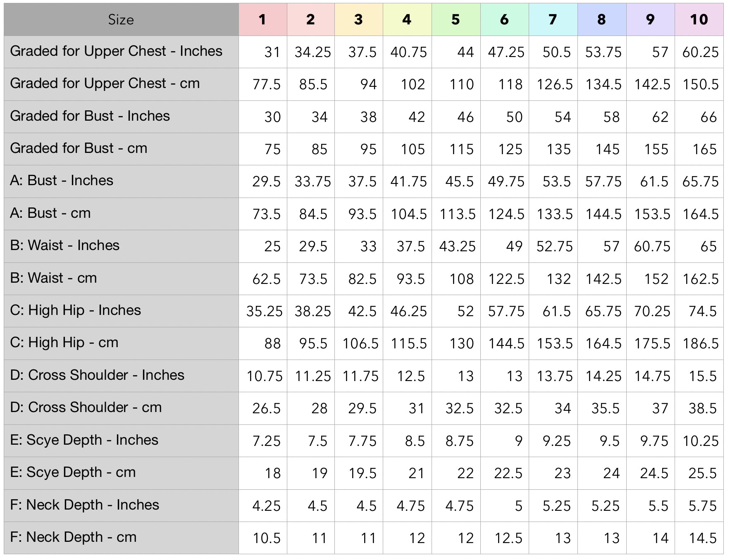This screenshot has height=560, width=730.
Task: Select the 'E: Scye Depth - Inches' row label
Action: [x=84, y=440]
